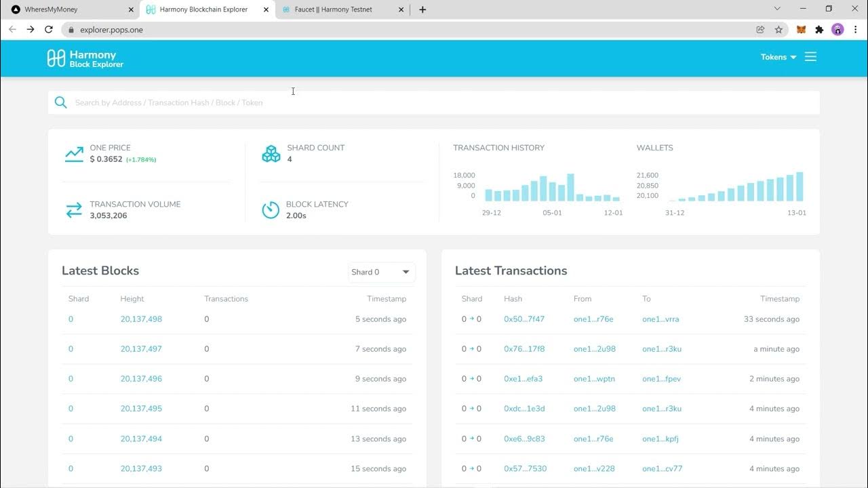Image resolution: width=868 pixels, height=488 pixels.
Task: Click the browser URL address bar
Action: [x=407, y=30]
